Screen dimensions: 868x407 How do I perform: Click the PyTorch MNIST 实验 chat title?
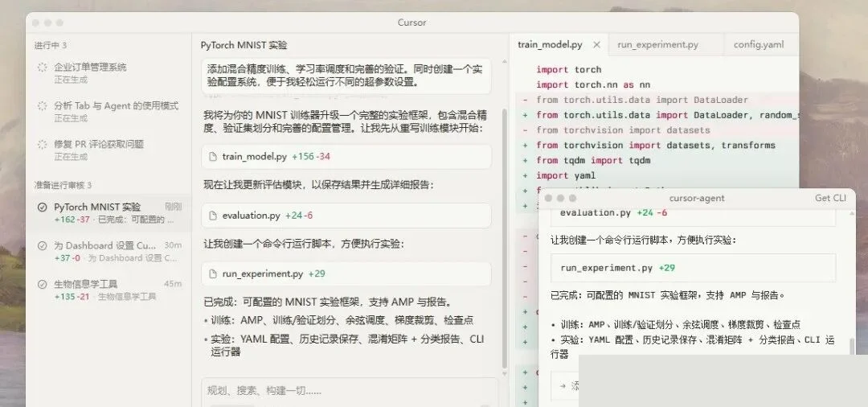tap(244, 45)
